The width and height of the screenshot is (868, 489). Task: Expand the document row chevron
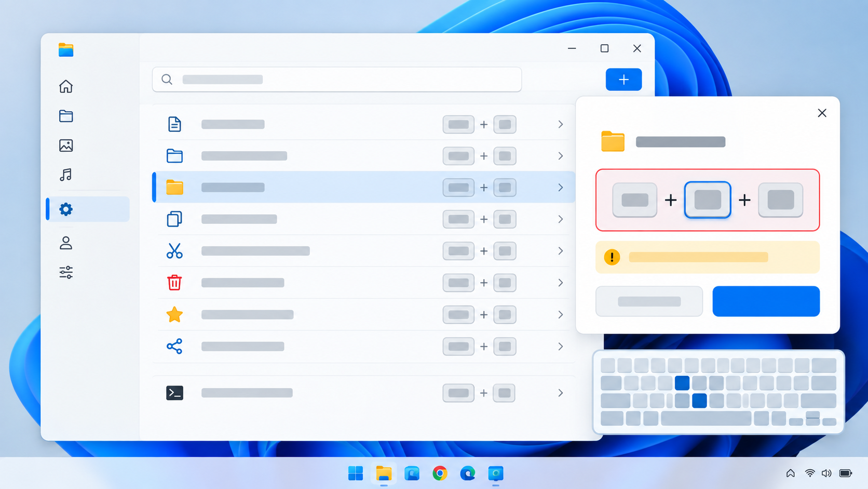pos(561,124)
